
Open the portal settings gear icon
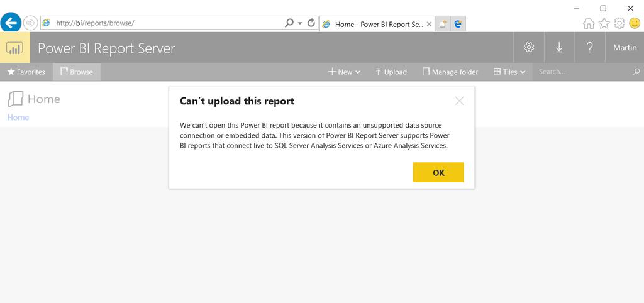(x=529, y=48)
